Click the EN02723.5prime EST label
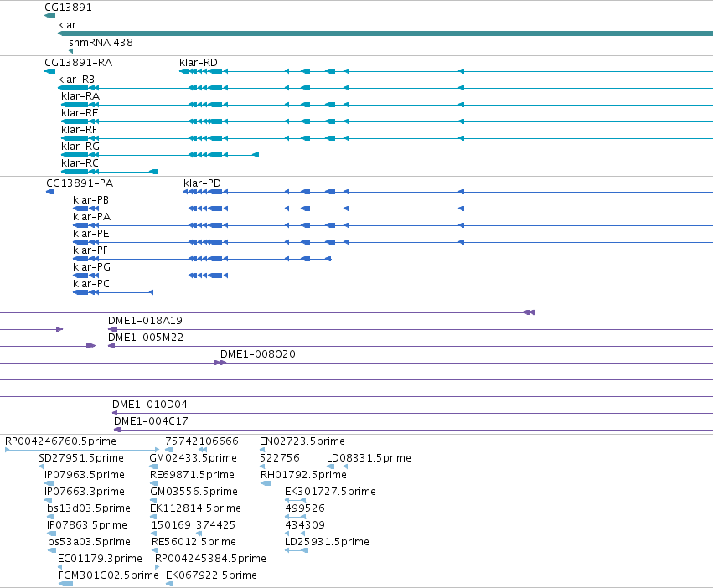The image size is (713, 588). point(302,441)
